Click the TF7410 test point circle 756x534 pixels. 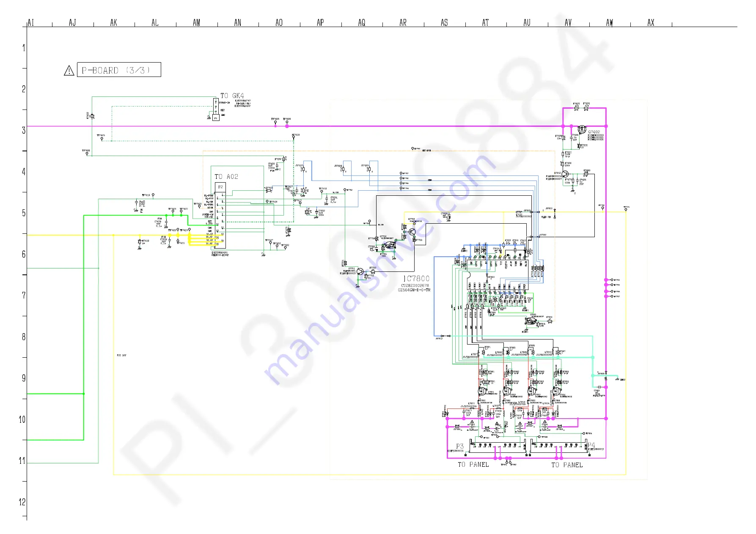click(x=190, y=230)
